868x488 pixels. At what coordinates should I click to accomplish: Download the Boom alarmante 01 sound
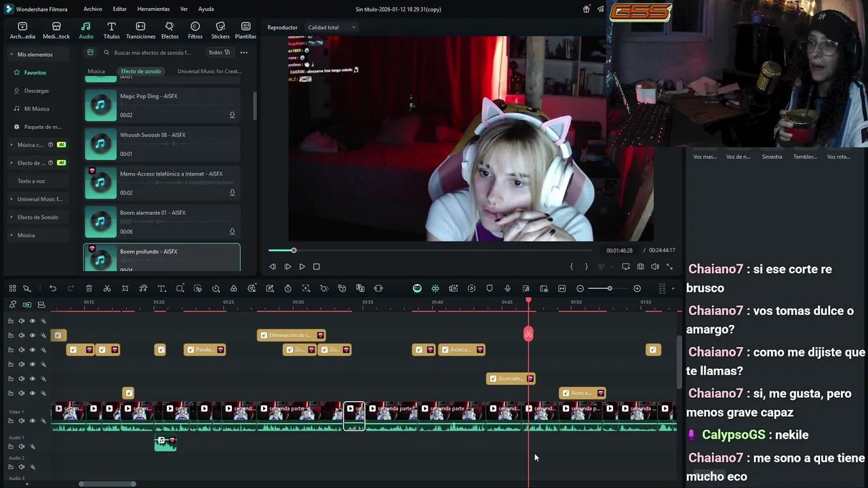click(232, 232)
